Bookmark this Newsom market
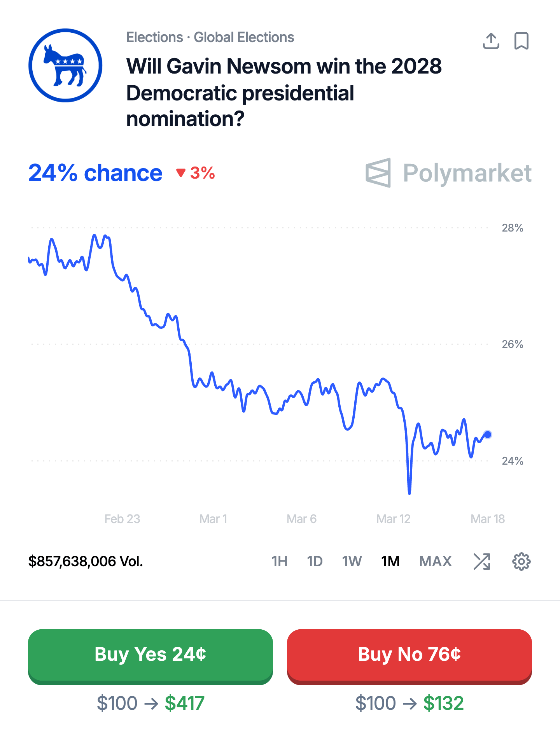Screen dimensions: 560x746 coord(521,41)
